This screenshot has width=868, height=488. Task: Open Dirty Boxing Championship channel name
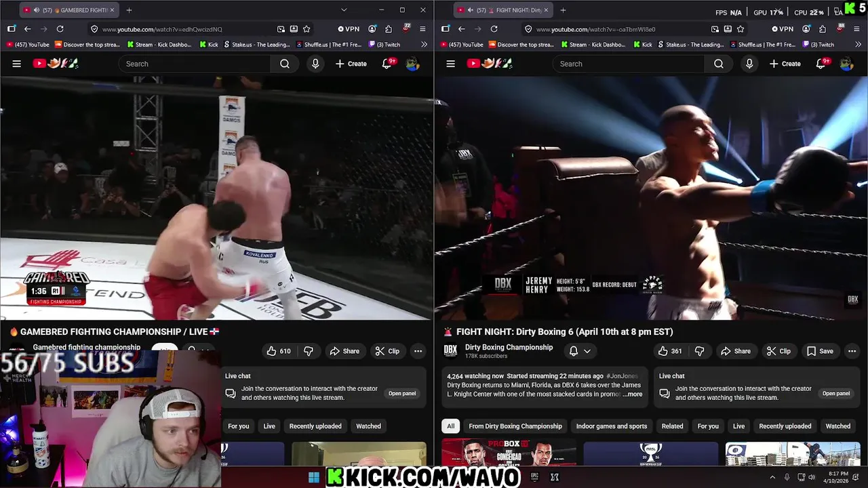[x=509, y=347]
